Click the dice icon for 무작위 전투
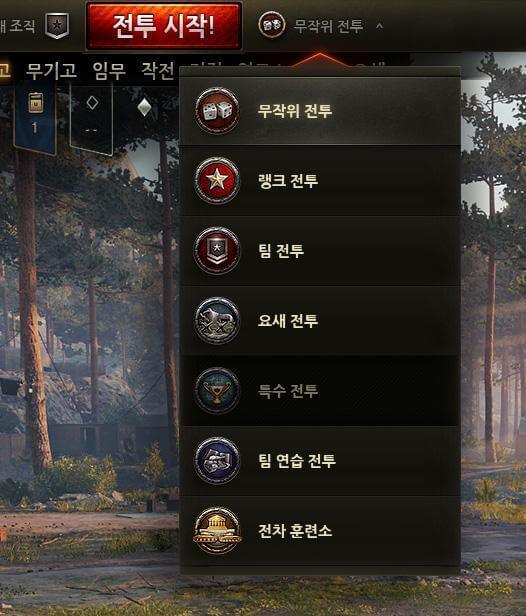The height and width of the screenshot is (616, 526). [x=217, y=110]
